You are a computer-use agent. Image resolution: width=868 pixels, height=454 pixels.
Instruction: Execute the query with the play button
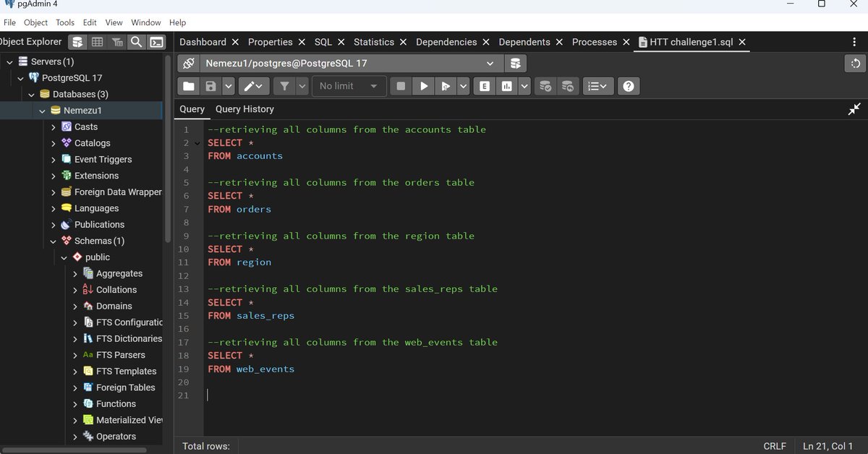[x=423, y=86]
